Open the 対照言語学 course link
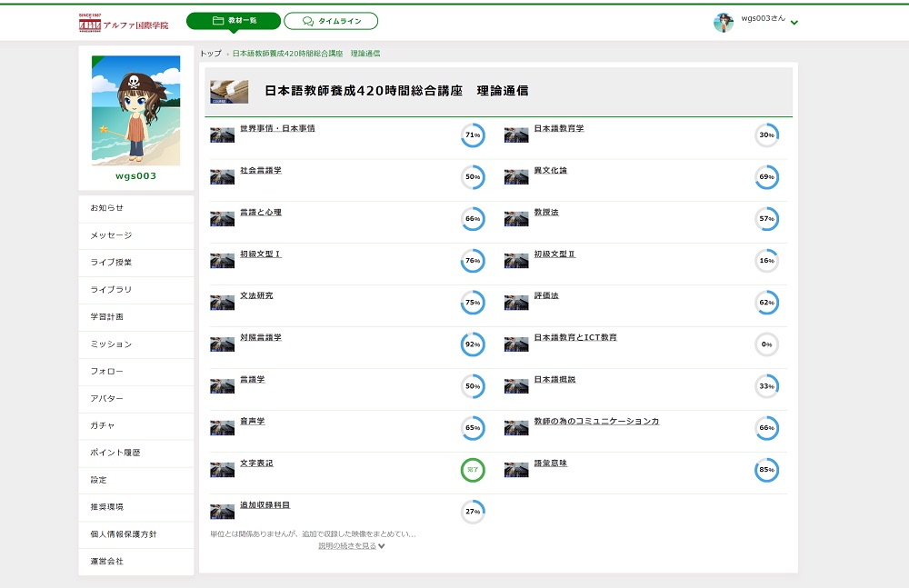 coord(260,337)
